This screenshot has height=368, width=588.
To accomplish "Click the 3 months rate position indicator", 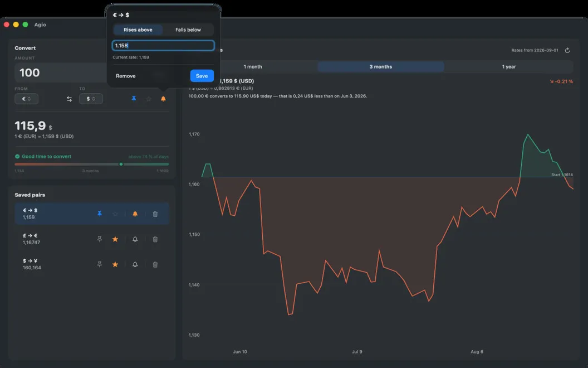I will point(121,164).
